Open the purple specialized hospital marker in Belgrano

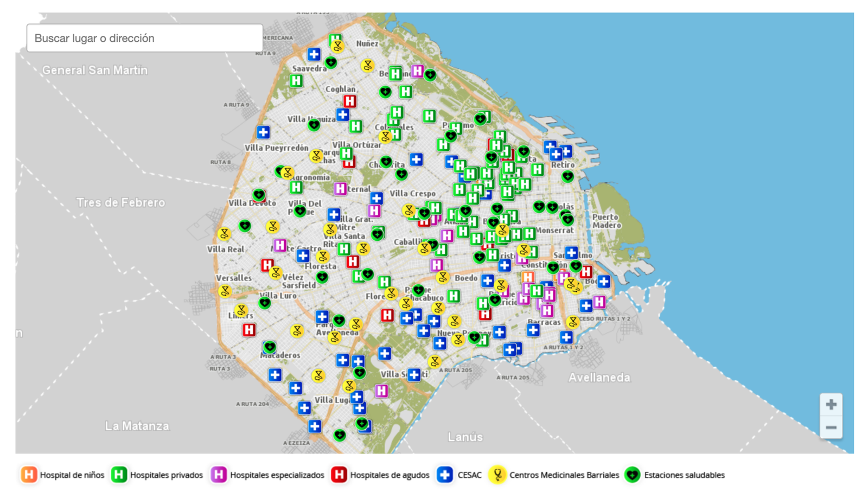tap(417, 71)
